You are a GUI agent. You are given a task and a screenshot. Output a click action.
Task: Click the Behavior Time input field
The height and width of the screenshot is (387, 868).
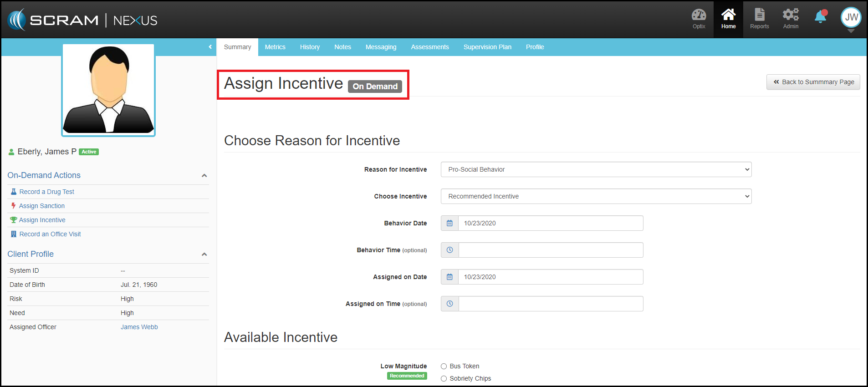(551, 250)
